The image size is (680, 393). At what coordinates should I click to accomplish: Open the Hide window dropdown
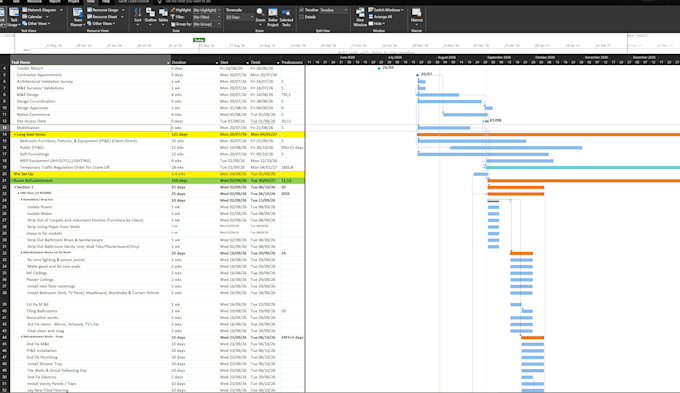click(x=376, y=23)
